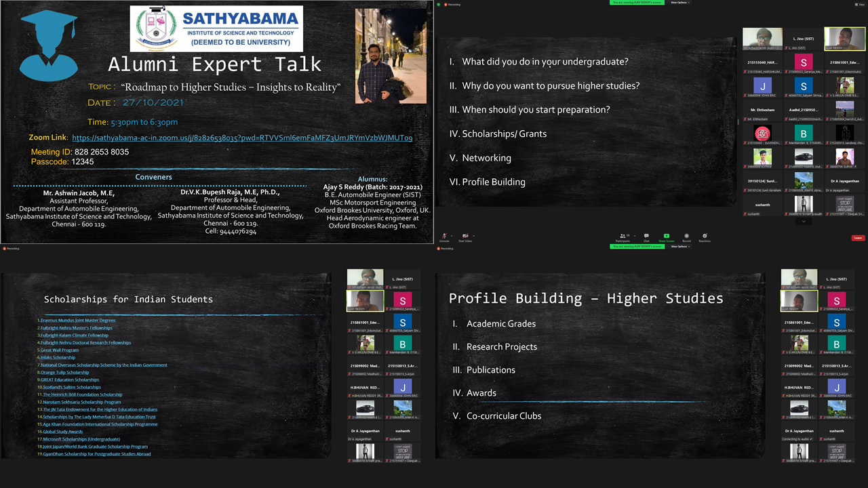Click green Share Screen button
868x488 pixels.
(x=666, y=237)
